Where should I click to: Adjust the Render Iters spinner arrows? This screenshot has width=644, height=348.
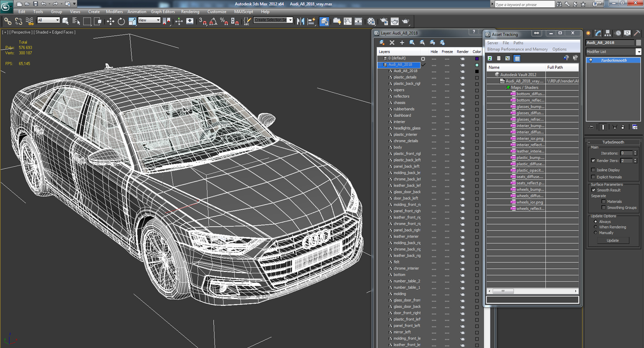click(x=635, y=161)
